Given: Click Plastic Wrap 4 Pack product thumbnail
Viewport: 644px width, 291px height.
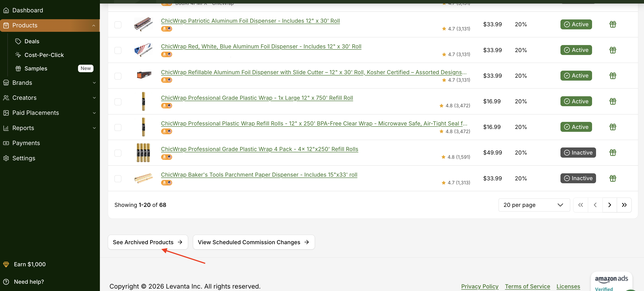Looking at the screenshot, I should click(x=143, y=153).
